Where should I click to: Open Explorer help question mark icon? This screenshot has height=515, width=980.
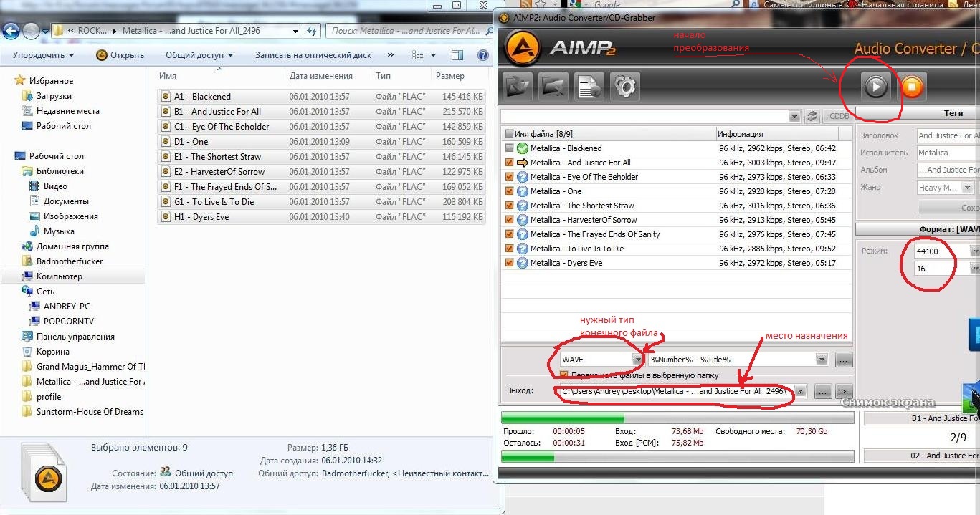point(483,55)
